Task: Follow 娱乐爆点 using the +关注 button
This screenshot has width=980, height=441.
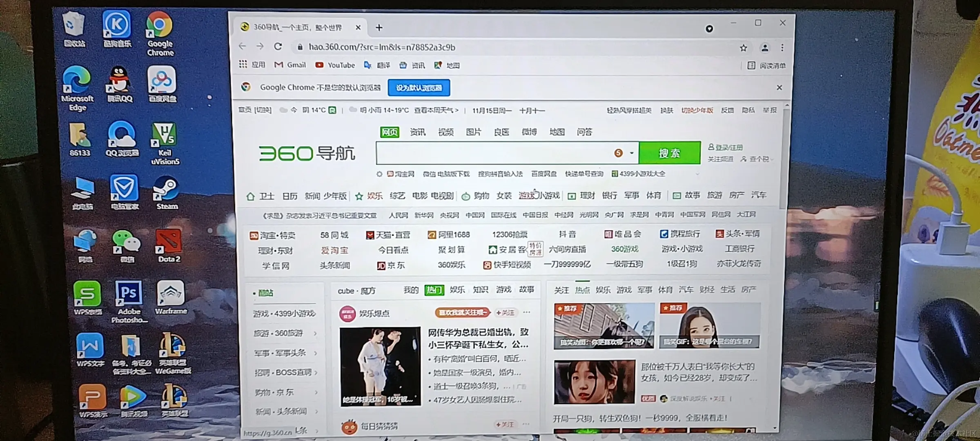Action: (x=505, y=313)
